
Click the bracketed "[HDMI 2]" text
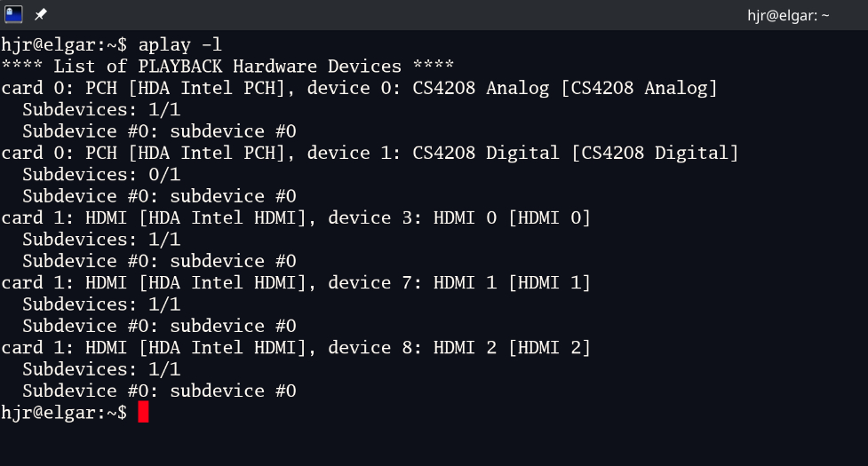coord(549,348)
